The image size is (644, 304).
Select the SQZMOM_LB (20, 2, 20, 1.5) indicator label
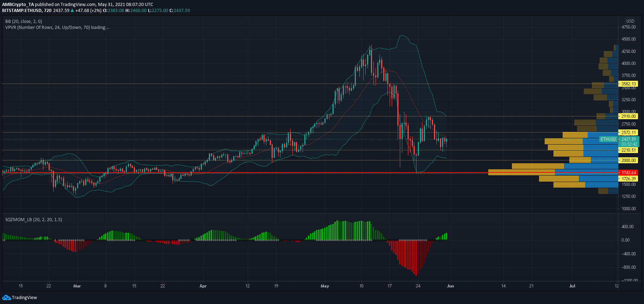click(x=33, y=220)
